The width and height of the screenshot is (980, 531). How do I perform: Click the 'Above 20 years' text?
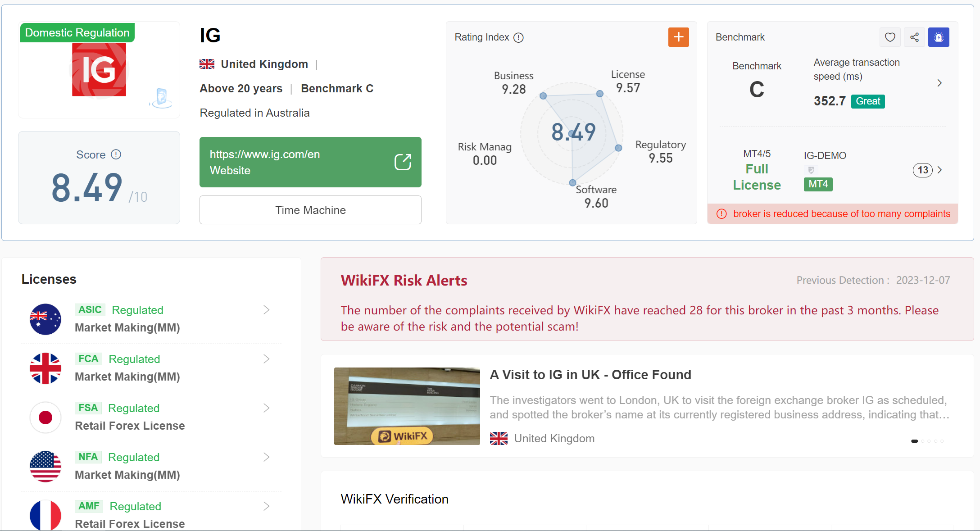click(x=241, y=88)
